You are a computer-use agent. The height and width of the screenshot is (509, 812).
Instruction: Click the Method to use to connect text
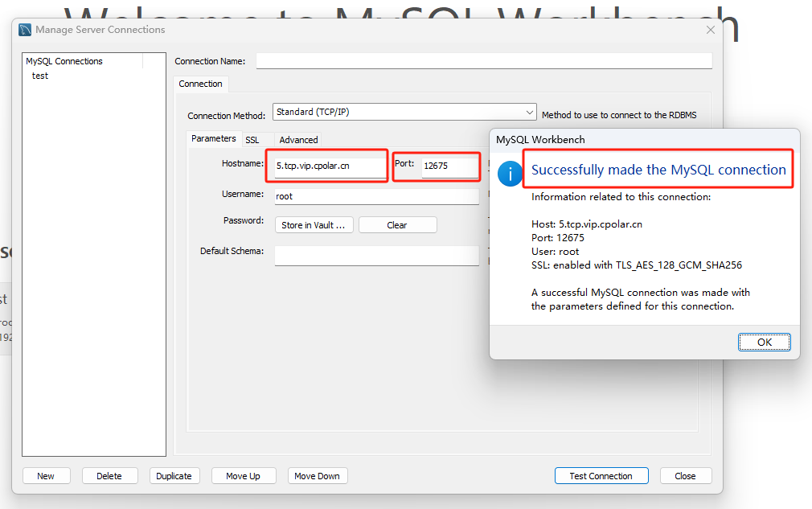coord(619,115)
